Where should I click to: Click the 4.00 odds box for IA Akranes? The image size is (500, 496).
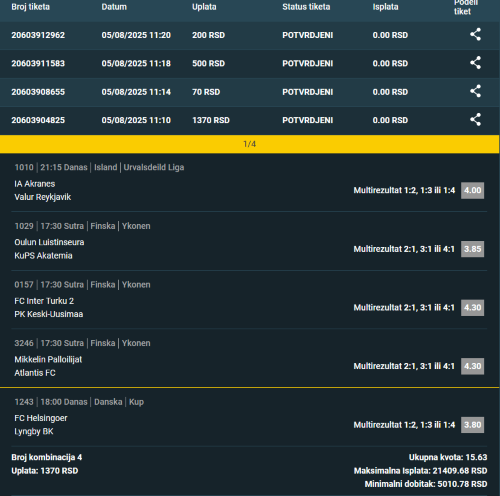472,190
